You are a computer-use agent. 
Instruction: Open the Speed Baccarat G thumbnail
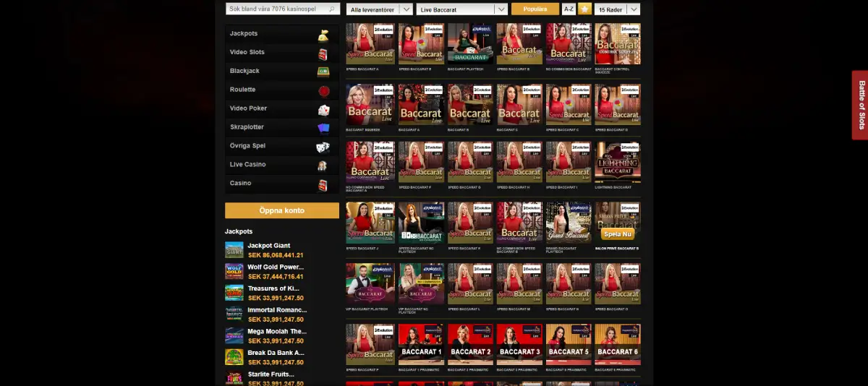[x=470, y=163]
